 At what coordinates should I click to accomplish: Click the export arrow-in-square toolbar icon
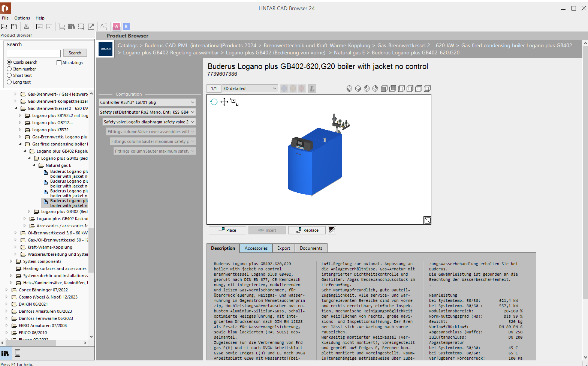coord(91,27)
